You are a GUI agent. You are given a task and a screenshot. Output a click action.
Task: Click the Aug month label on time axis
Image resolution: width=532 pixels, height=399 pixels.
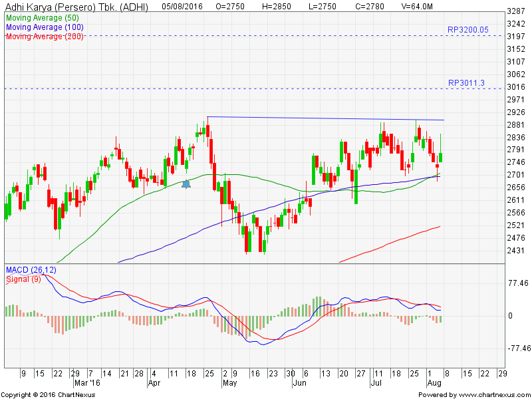pos(434,383)
